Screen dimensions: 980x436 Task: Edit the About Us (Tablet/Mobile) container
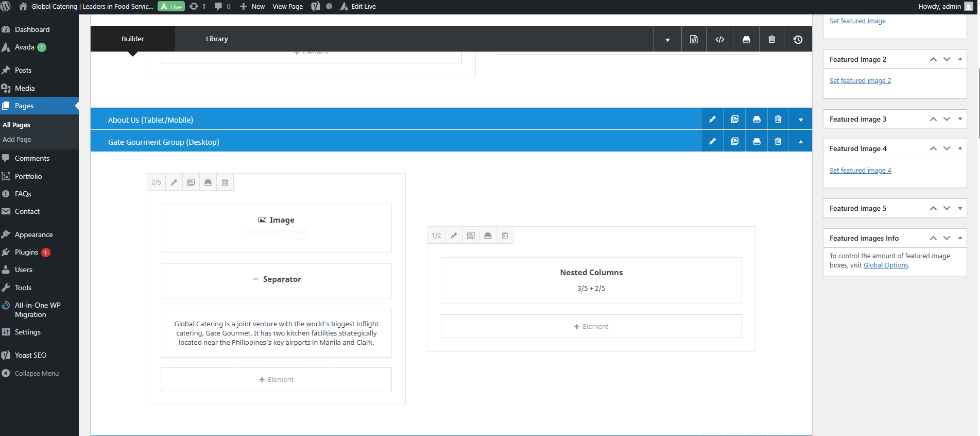[712, 120]
